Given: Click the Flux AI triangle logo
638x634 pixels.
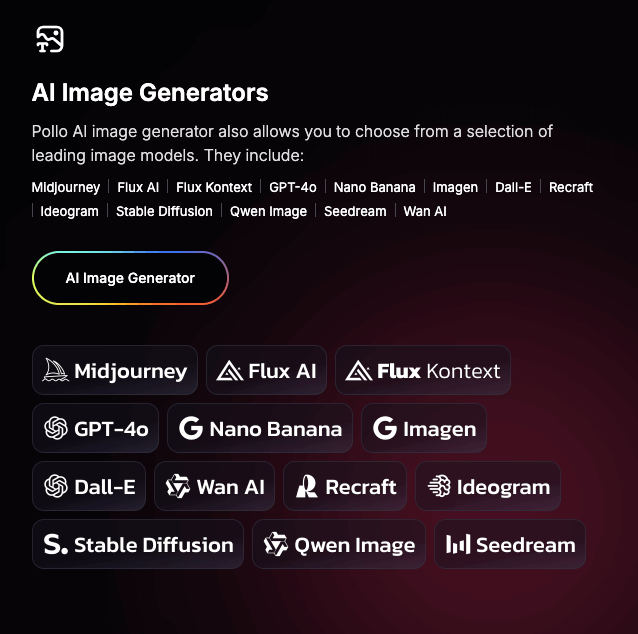Looking at the screenshot, I should pyautogui.click(x=230, y=371).
